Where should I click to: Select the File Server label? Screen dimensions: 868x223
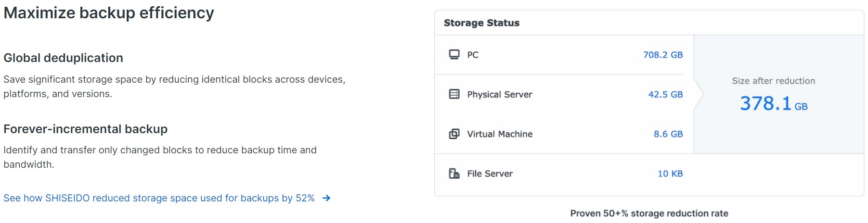click(490, 174)
